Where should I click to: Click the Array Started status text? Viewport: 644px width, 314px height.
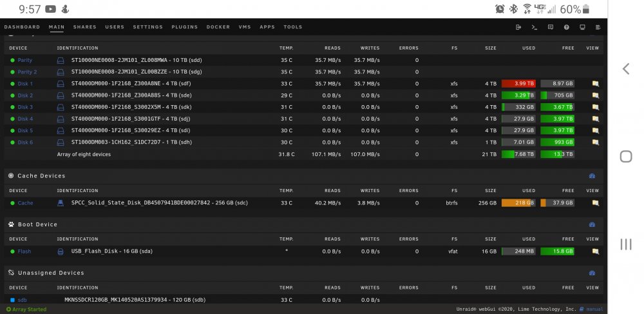click(29, 309)
